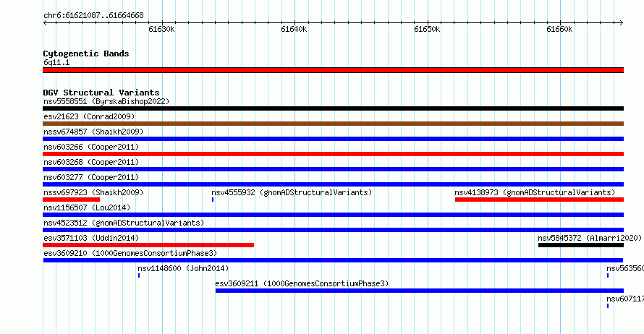Click the left arrow end of ruler

tap(45, 23)
